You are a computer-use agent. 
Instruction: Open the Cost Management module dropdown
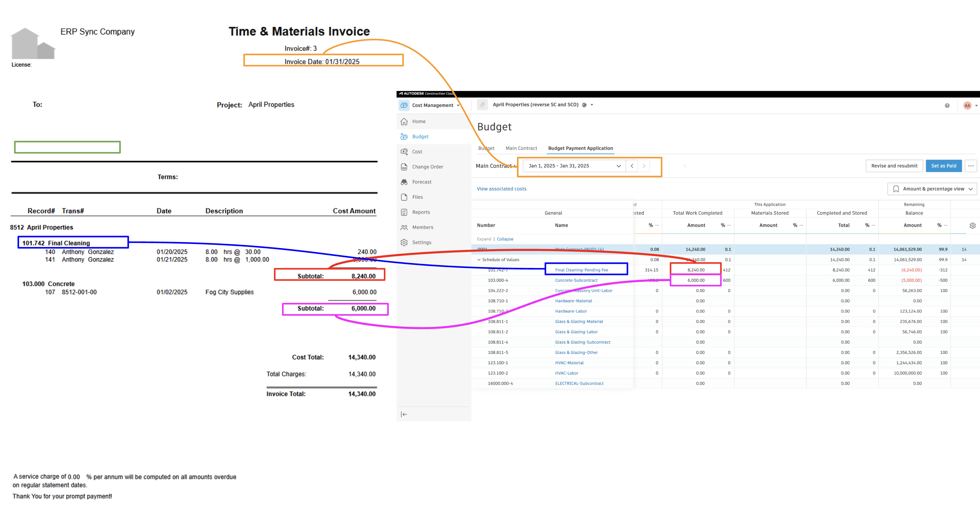(433, 105)
